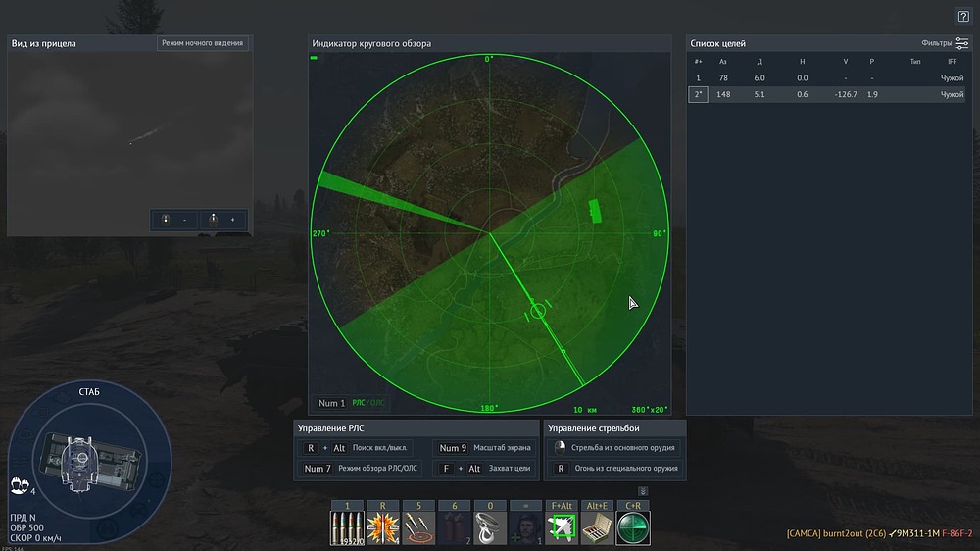Click the tracked target marker on radar
This screenshot has height=551, width=980.
538,310
